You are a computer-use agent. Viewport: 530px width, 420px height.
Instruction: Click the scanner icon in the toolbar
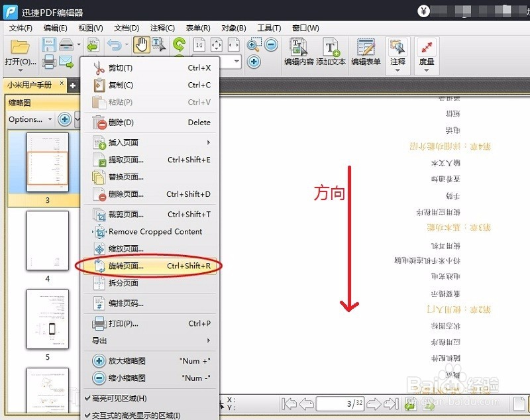[x=66, y=44]
